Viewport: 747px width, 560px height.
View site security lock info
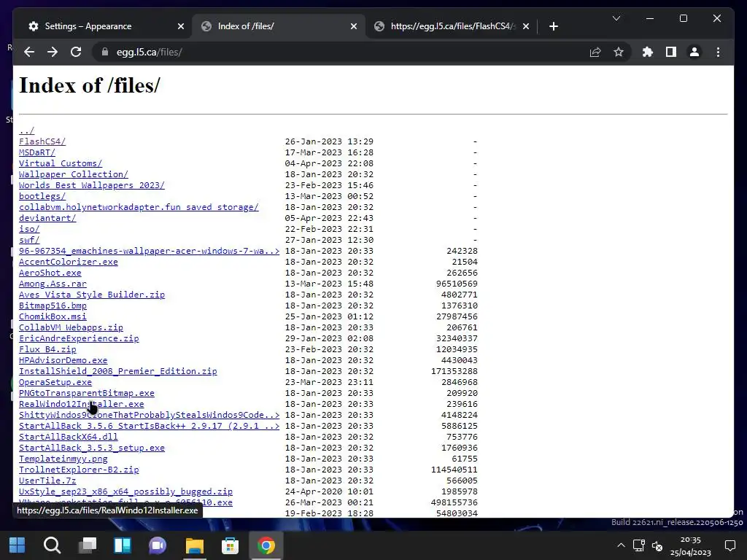[105, 52]
